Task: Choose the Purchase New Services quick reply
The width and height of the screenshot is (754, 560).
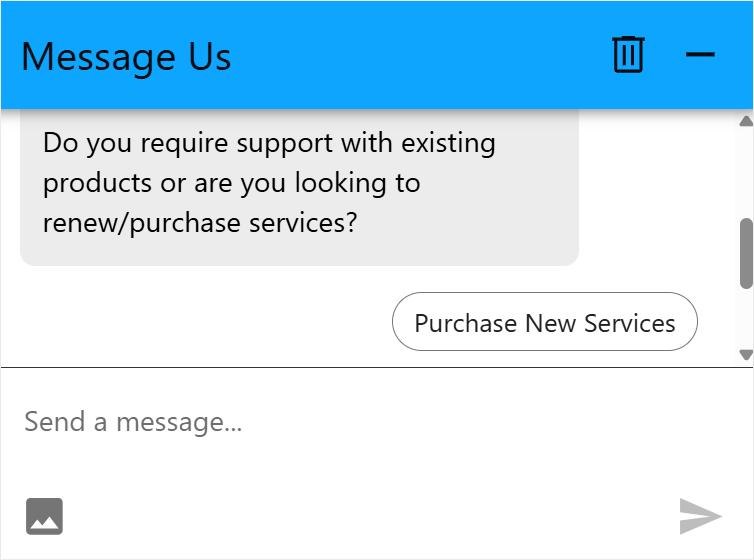Action: 544,322
